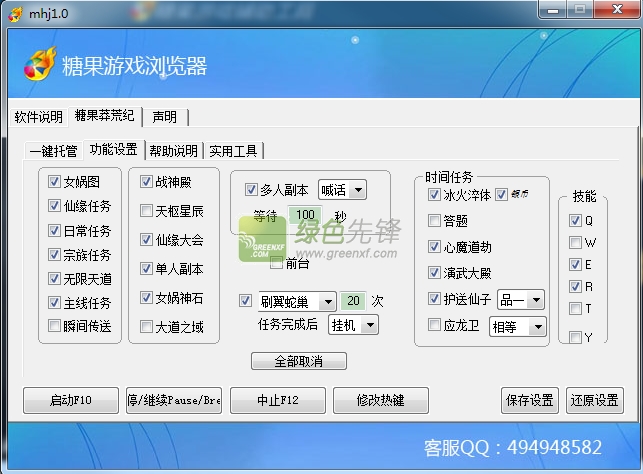Screen dimensions: 643x474
Task: Click the 任务完成后 label
Action: coord(288,324)
